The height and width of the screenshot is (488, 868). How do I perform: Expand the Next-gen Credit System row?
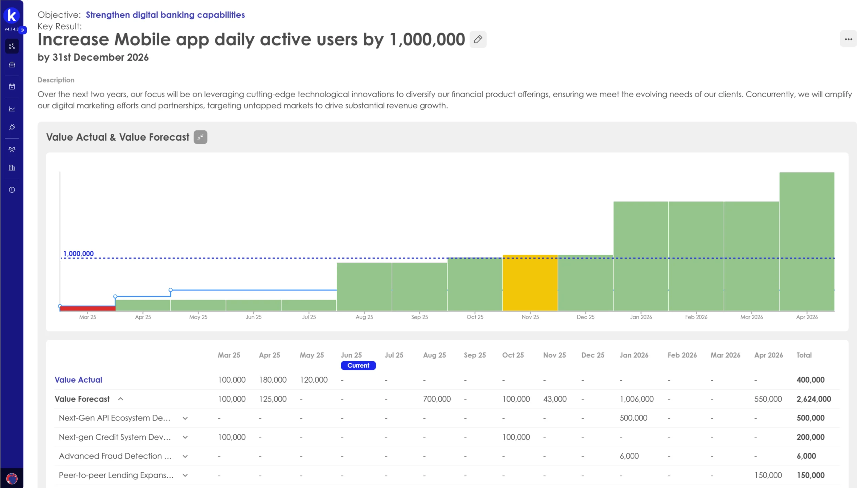pyautogui.click(x=185, y=437)
